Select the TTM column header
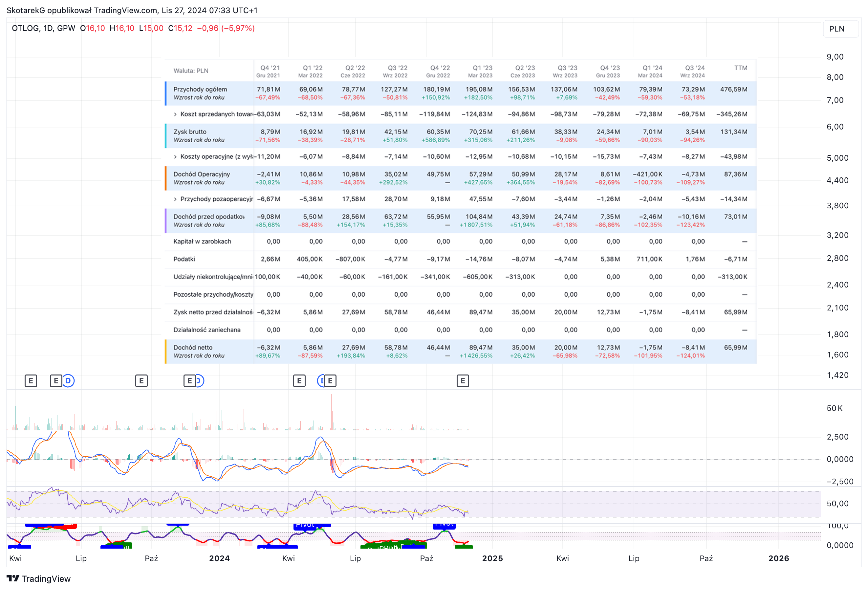The width and height of the screenshot is (868, 590). 741,68
